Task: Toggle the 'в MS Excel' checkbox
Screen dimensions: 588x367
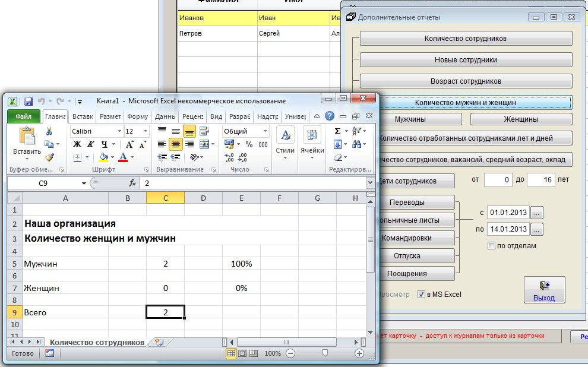Action: click(x=421, y=295)
